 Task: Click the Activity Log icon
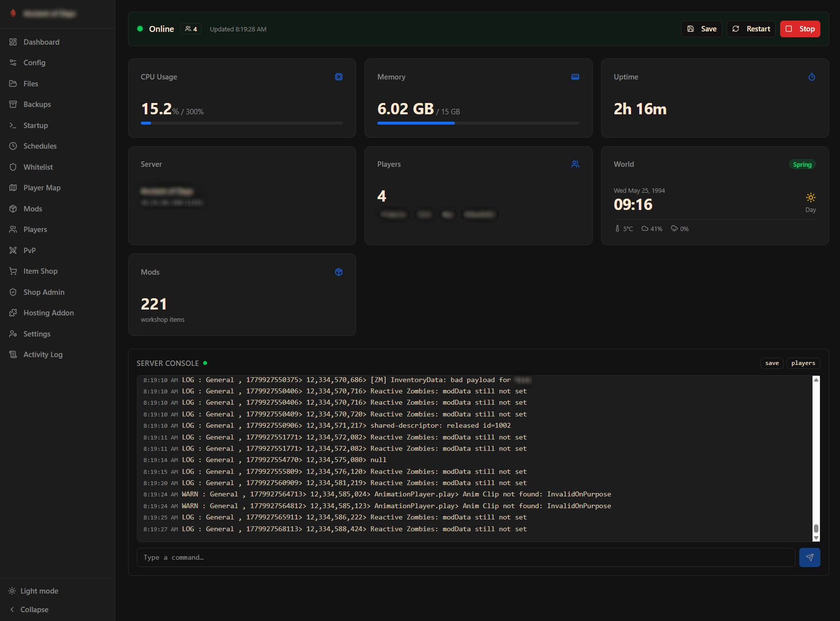click(x=13, y=355)
